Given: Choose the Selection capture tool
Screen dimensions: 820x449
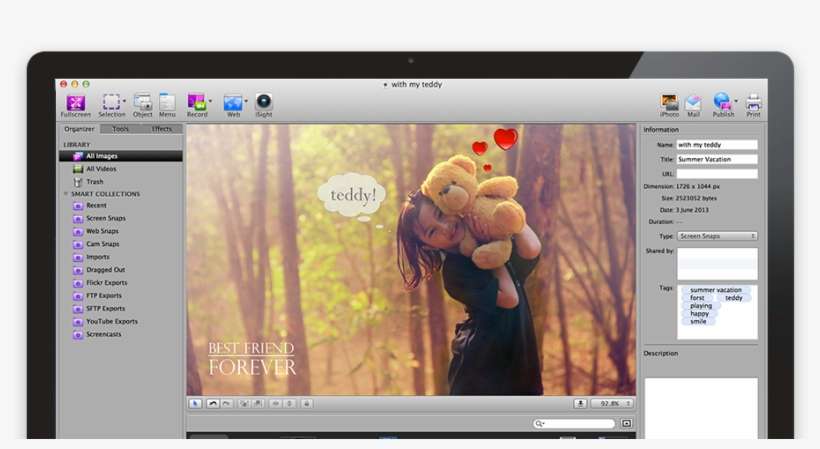Looking at the screenshot, I should click(111, 106).
